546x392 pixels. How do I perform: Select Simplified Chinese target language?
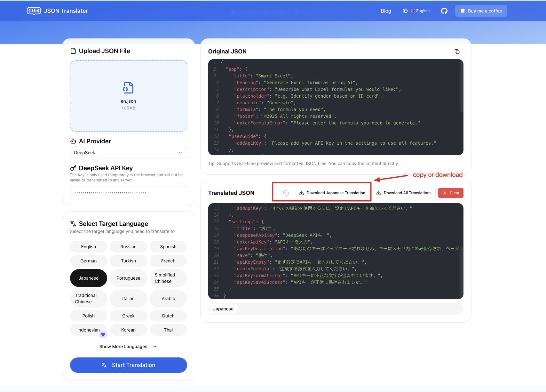pos(168,278)
